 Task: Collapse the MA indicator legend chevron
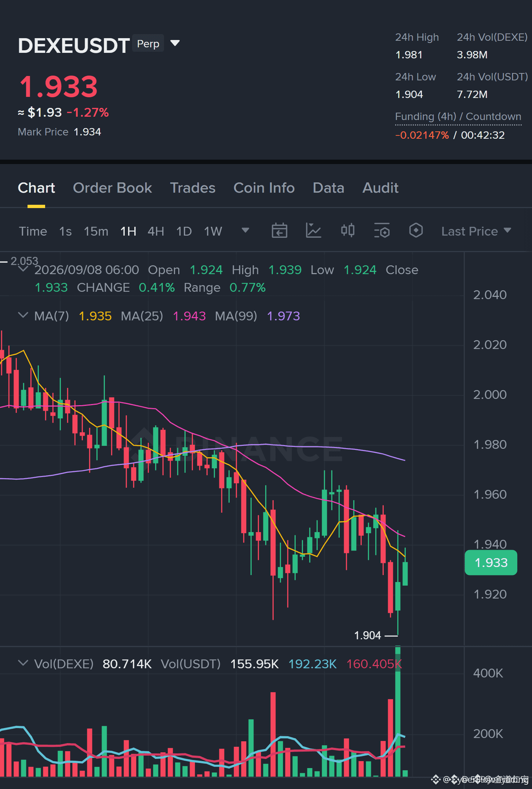[x=23, y=315]
